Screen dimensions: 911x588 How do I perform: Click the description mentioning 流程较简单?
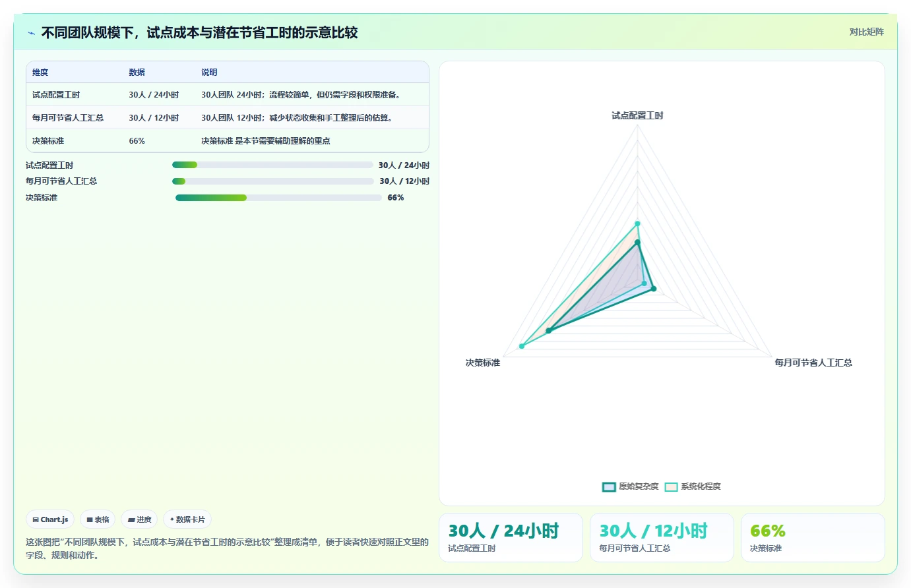pos(301,95)
